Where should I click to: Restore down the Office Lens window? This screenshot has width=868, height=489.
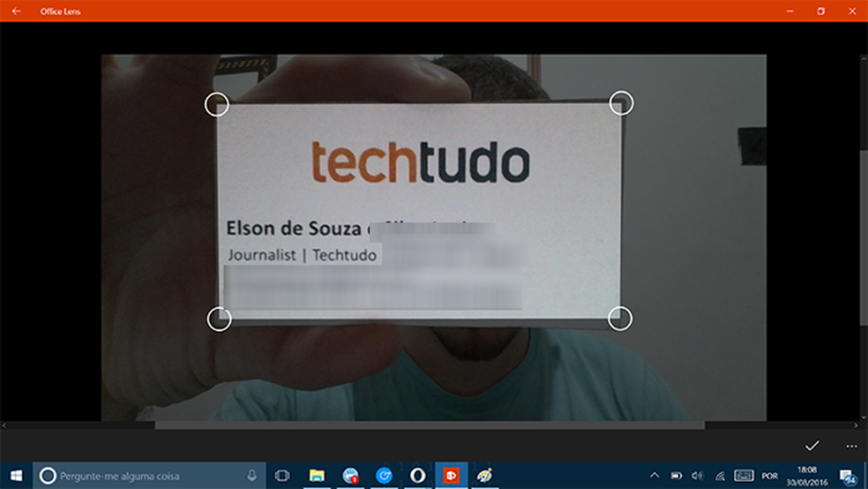[x=821, y=11]
